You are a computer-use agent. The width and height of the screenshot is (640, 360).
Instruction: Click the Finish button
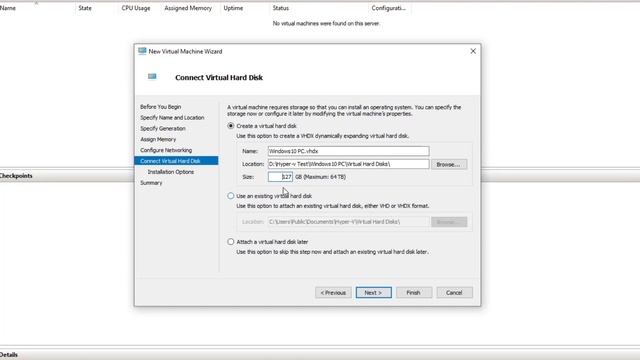click(413, 293)
